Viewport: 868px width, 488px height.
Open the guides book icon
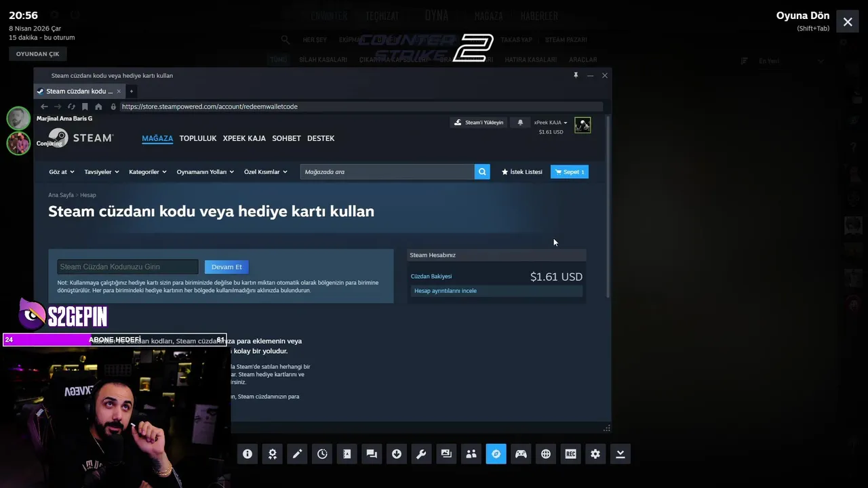point(347,454)
